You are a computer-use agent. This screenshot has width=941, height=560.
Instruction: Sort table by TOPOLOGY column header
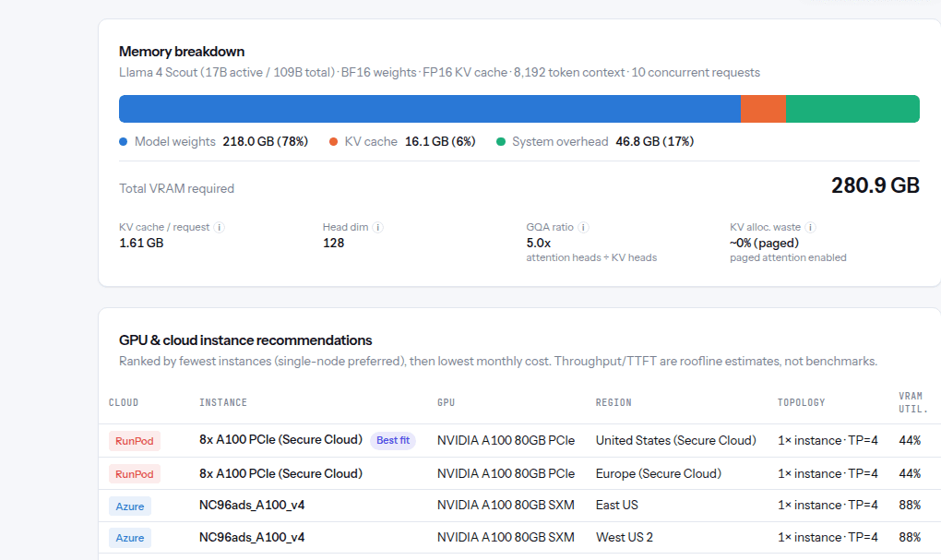click(x=801, y=403)
